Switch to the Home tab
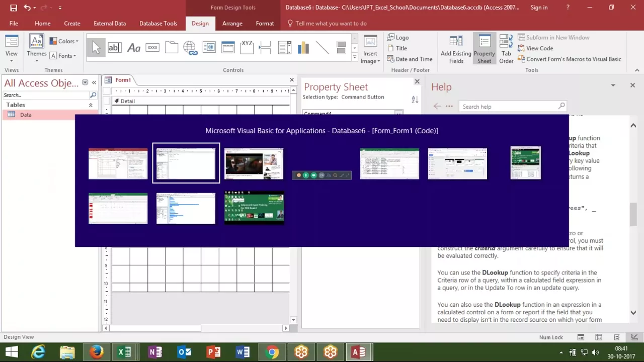The image size is (644, 362). [43, 23]
